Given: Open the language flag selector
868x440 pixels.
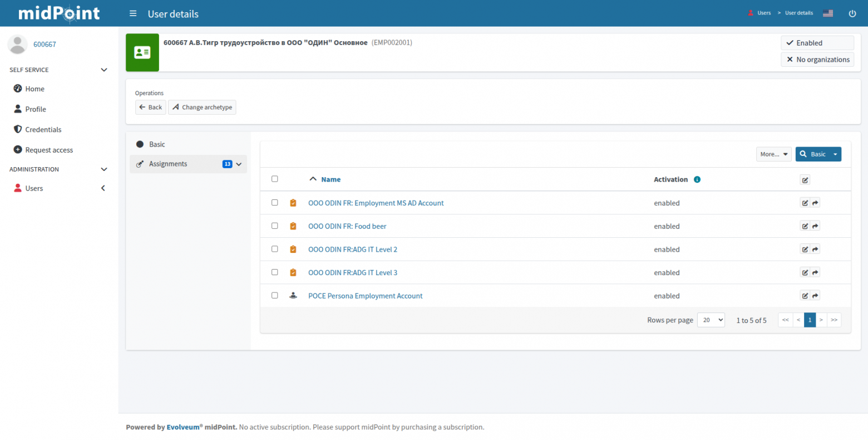Looking at the screenshot, I should tap(828, 13).
